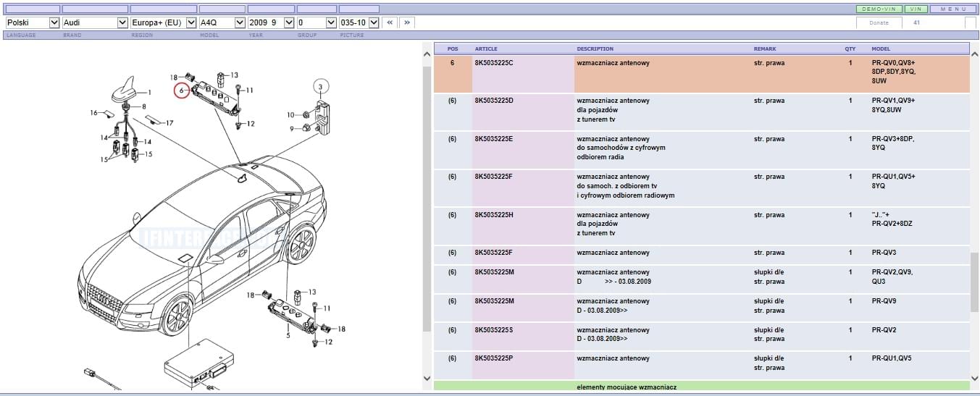
Task: Click model cell 'PR-QV0,QV8+'
Action: (894, 63)
